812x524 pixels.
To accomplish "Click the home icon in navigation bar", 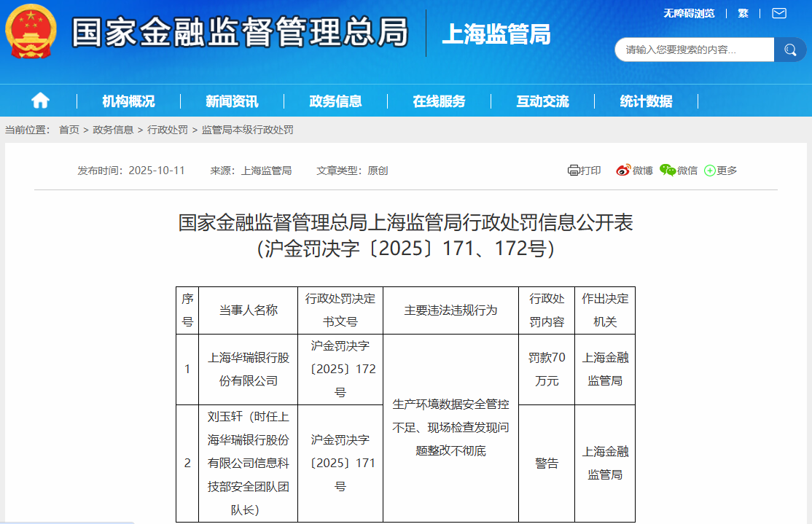I will (40, 101).
